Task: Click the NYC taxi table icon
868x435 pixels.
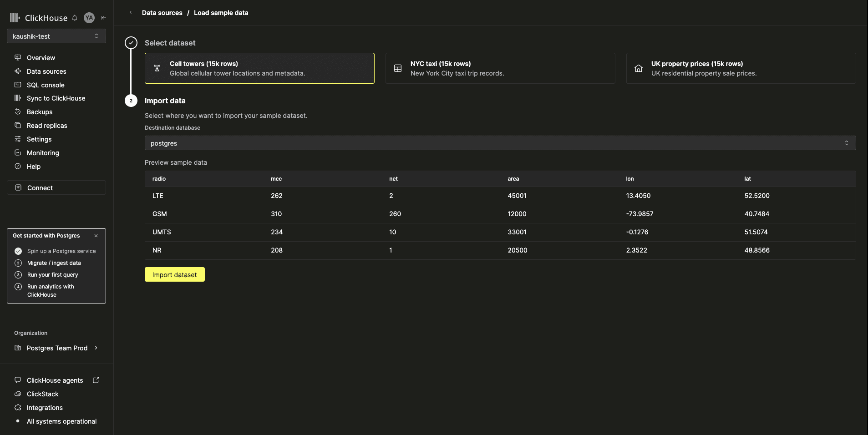Action: 398,68
